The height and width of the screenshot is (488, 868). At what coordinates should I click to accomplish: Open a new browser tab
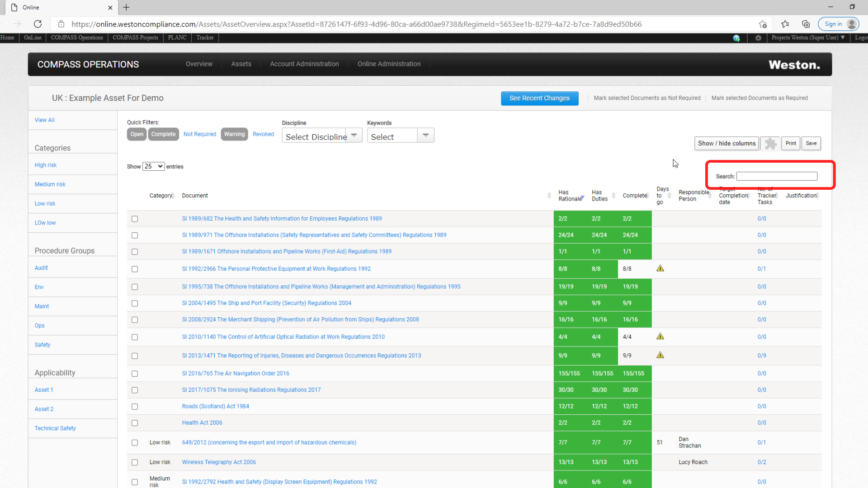[126, 7]
